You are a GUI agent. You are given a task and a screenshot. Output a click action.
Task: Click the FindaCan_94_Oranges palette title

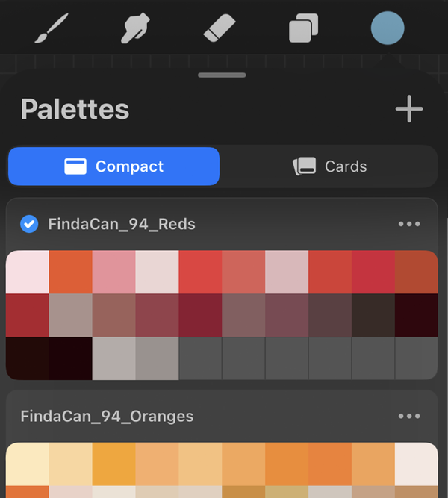107,417
